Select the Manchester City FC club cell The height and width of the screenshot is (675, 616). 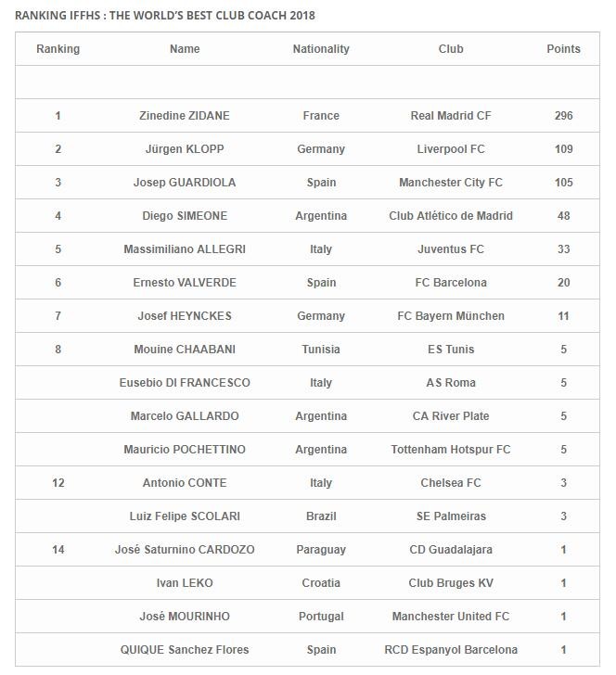pyautogui.click(x=451, y=183)
